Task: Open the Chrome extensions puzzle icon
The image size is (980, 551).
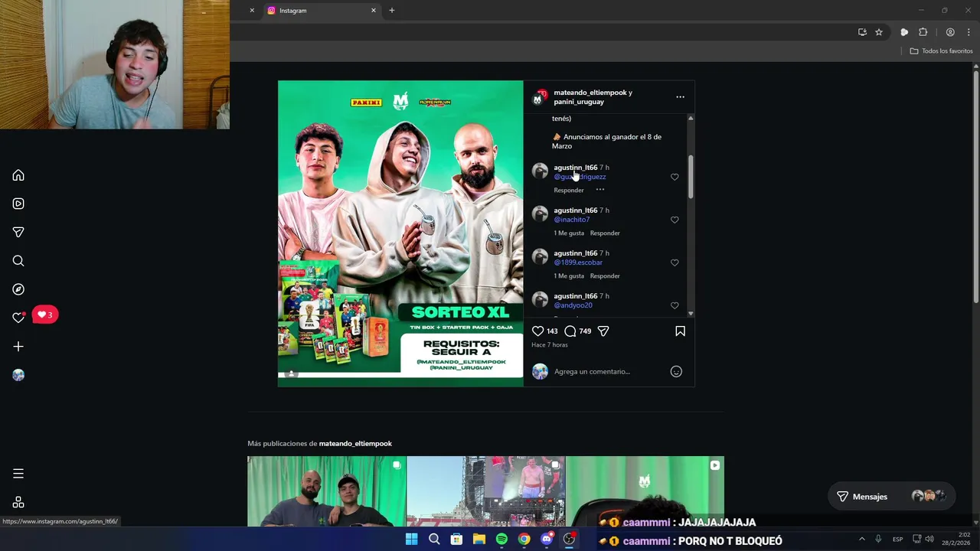Action: point(923,32)
